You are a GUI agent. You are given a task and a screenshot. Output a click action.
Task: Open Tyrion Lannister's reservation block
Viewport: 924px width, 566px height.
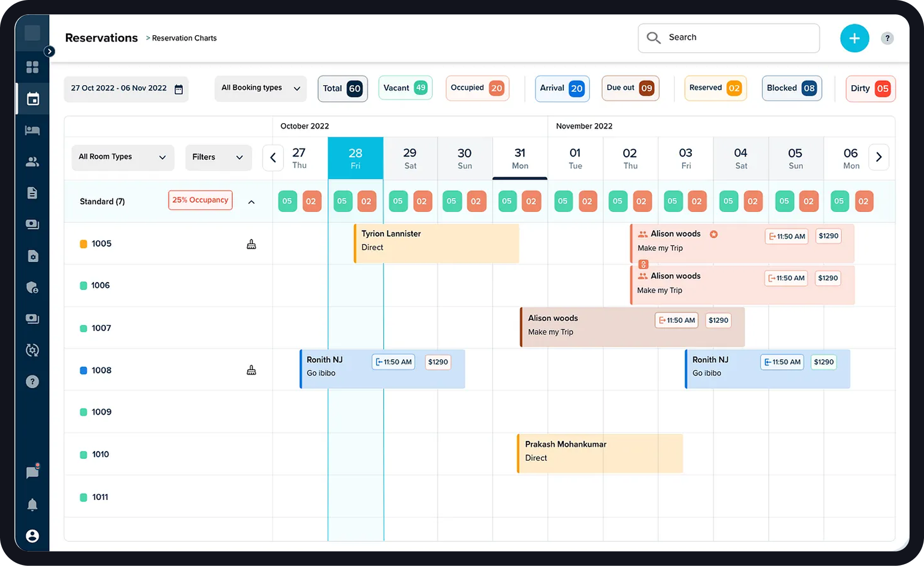click(x=436, y=243)
